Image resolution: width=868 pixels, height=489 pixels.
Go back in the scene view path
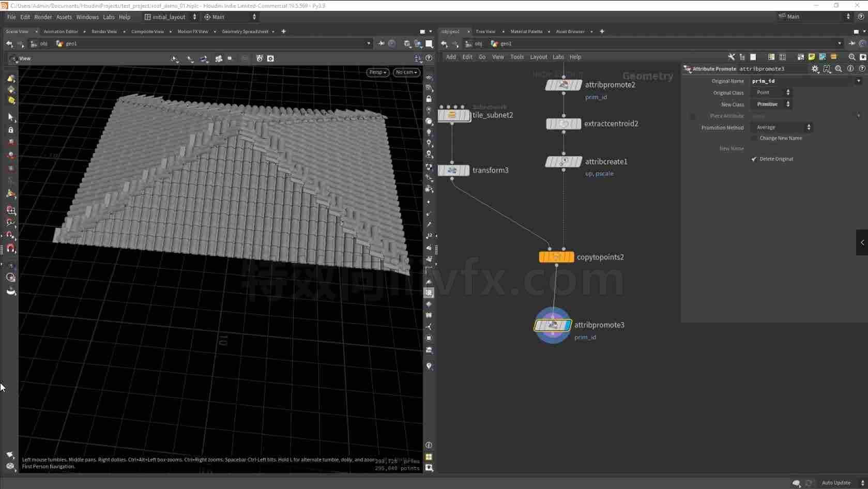pyautogui.click(x=9, y=44)
